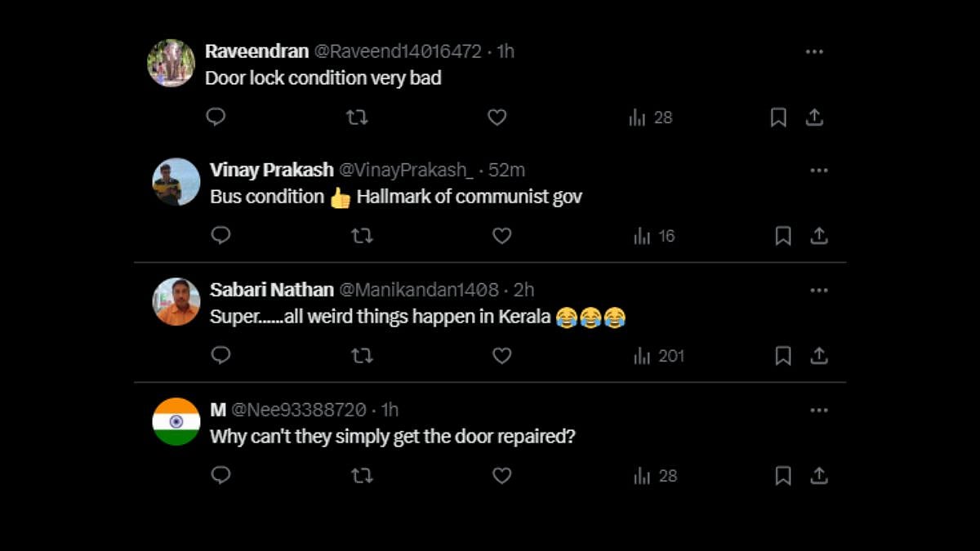Screen dimensions: 980x551
Task: Like Raveendran's door lock tweet
Action: pyautogui.click(x=497, y=118)
